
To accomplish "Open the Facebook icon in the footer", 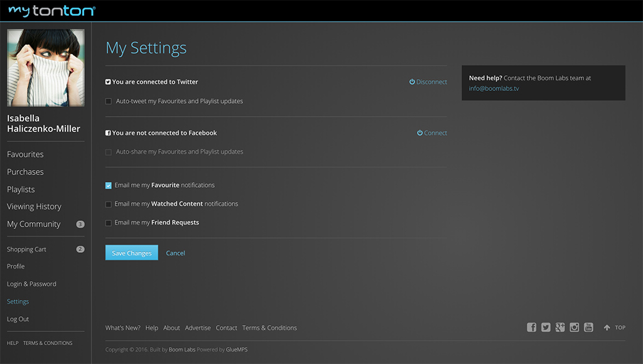I will tap(531, 328).
